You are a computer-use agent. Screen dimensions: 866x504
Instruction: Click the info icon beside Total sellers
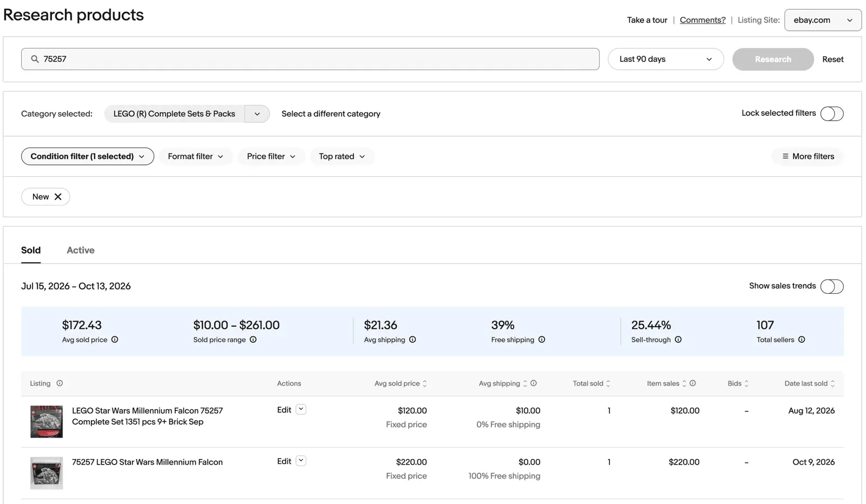[x=802, y=340]
